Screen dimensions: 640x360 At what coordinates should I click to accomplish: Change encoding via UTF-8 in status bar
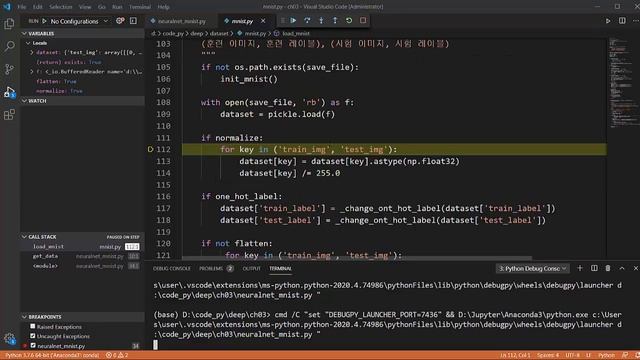(x=572, y=356)
